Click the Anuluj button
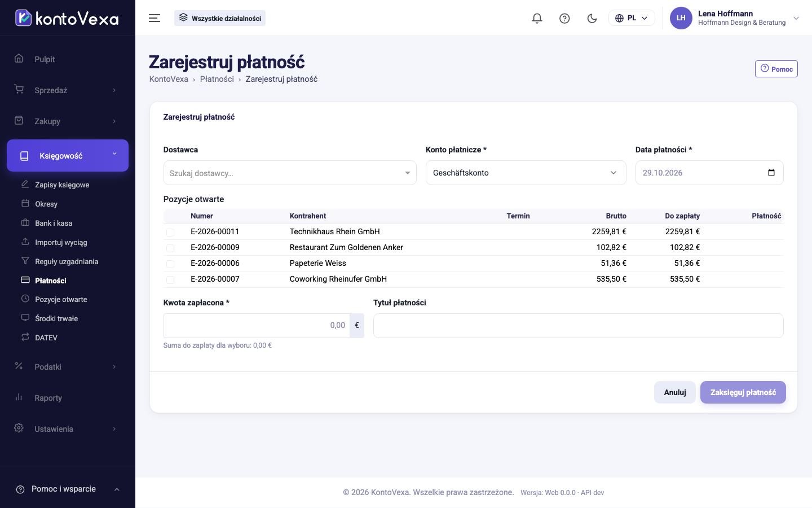812x508 pixels. tap(675, 392)
